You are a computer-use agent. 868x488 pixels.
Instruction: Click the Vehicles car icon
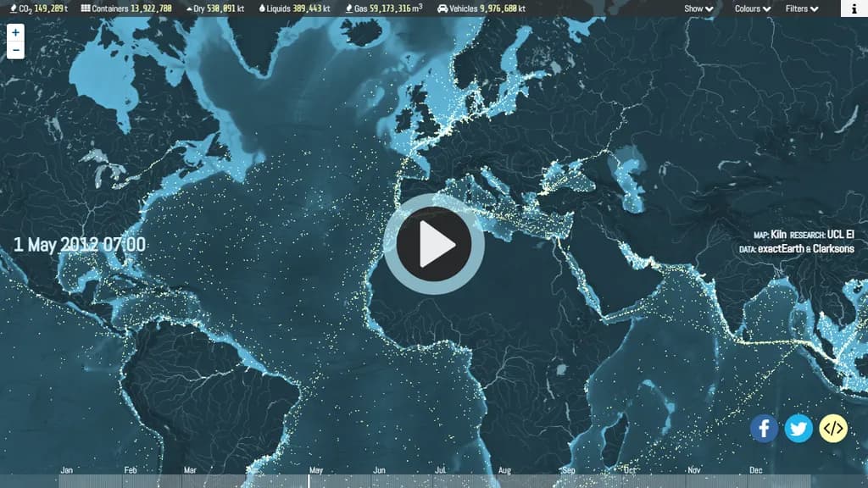click(442, 8)
